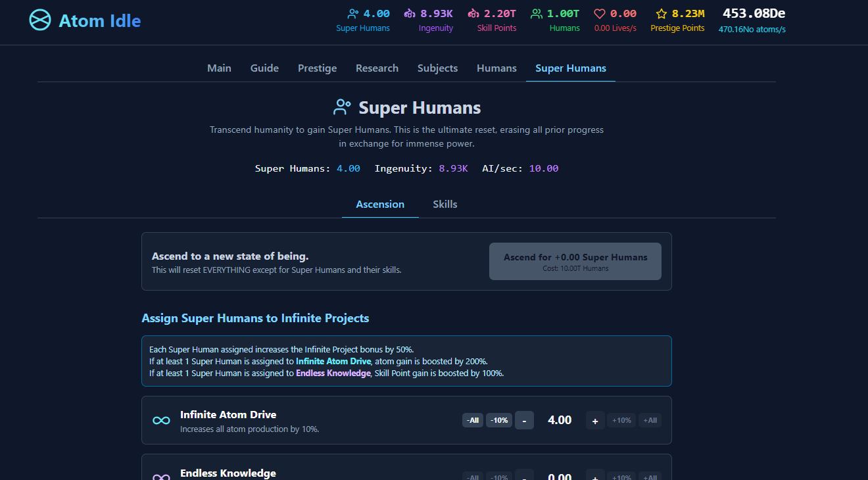Click the 470.16No atoms/s rate
Screen dimensions: 868x480
pos(752,29)
